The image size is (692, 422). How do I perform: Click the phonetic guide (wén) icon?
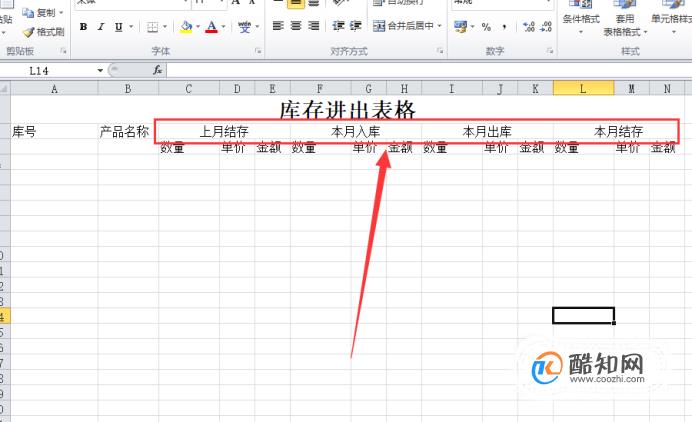point(244,27)
